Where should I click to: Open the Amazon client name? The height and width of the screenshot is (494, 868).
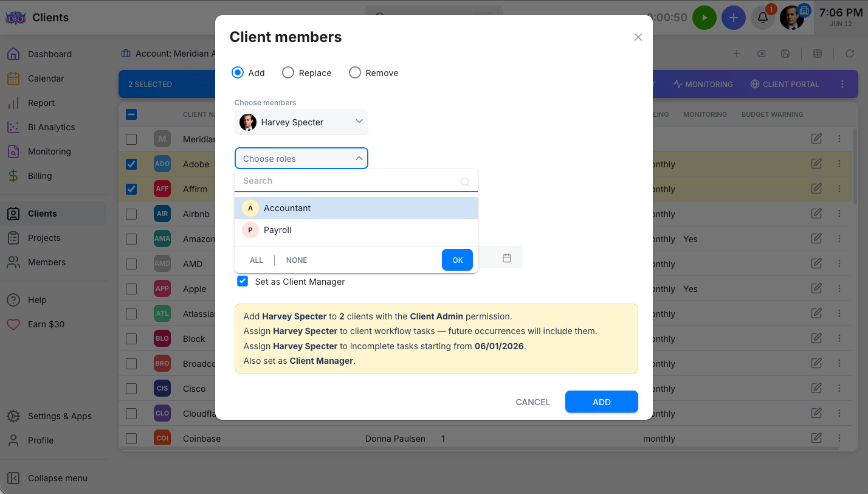pyautogui.click(x=199, y=239)
